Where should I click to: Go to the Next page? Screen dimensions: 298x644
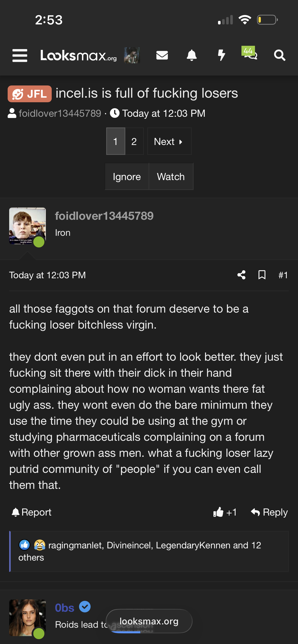click(x=169, y=141)
